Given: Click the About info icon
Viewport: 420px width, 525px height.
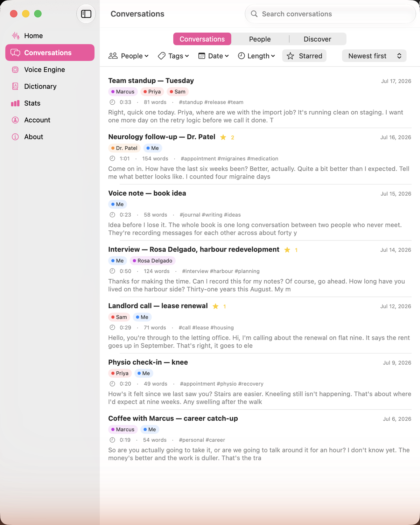Looking at the screenshot, I should 15,137.
